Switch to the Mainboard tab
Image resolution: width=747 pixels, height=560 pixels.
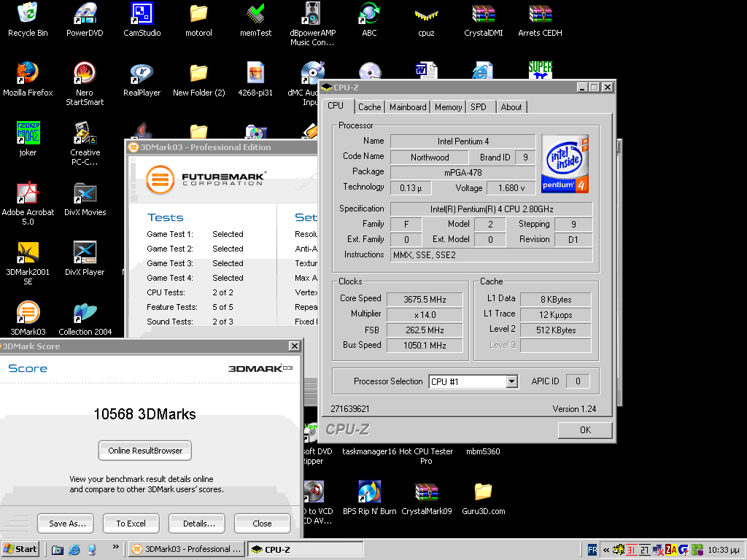[x=408, y=107]
